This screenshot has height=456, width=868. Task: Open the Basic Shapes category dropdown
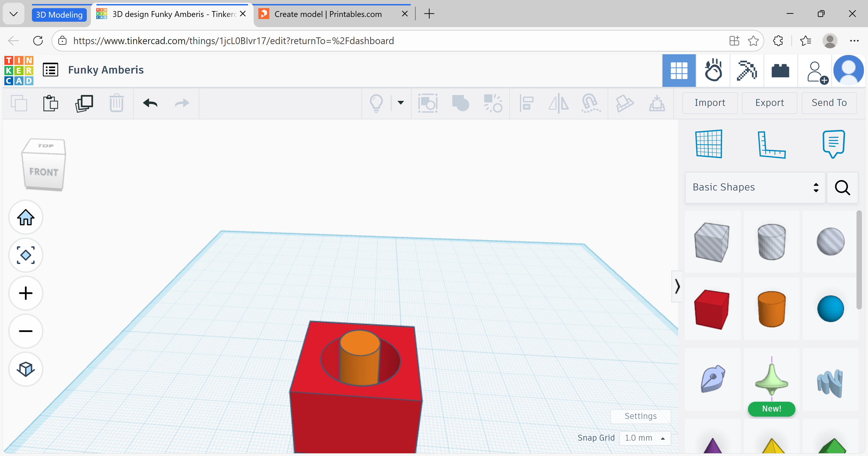755,187
